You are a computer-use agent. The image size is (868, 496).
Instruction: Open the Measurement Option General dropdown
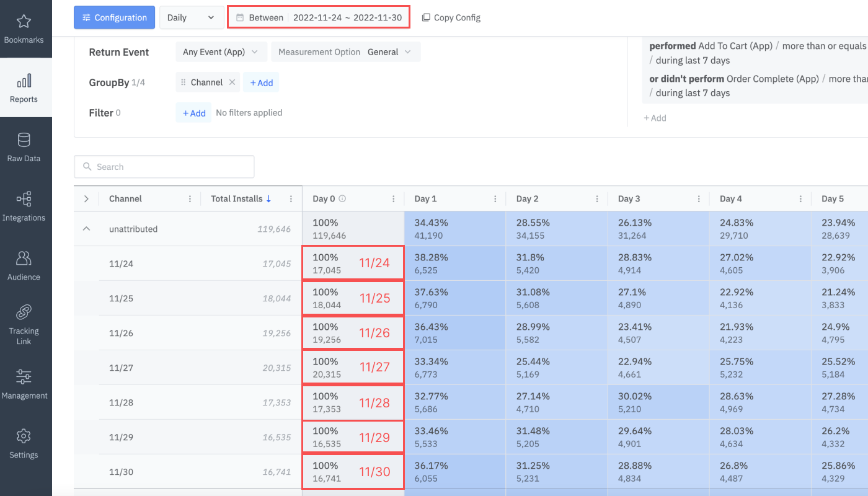point(346,52)
